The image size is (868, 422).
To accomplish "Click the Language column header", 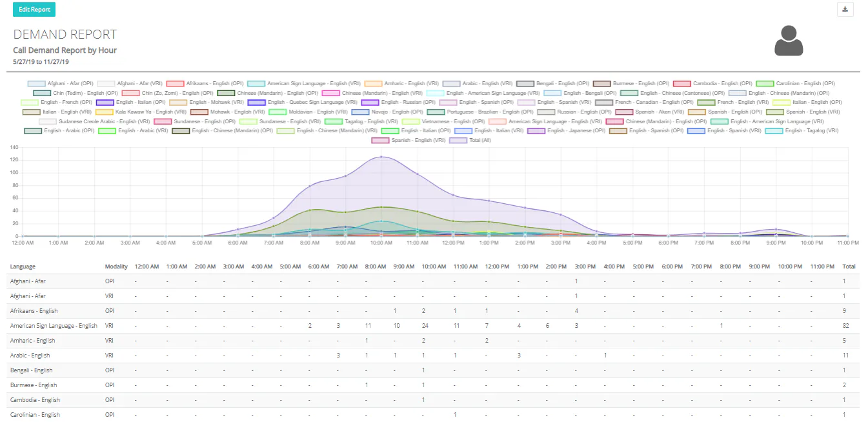I will 23,266.
